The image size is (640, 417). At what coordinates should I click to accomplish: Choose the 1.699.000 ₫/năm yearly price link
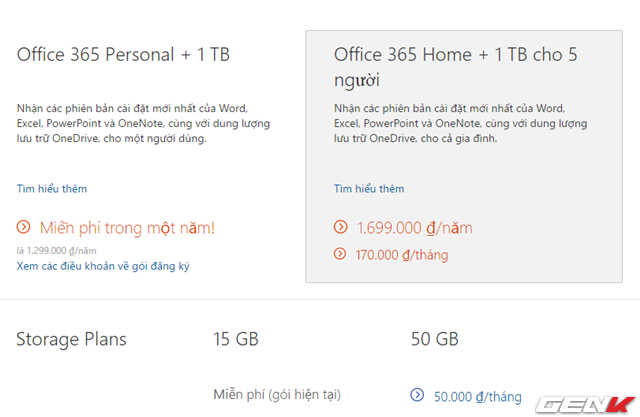click(x=414, y=228)
